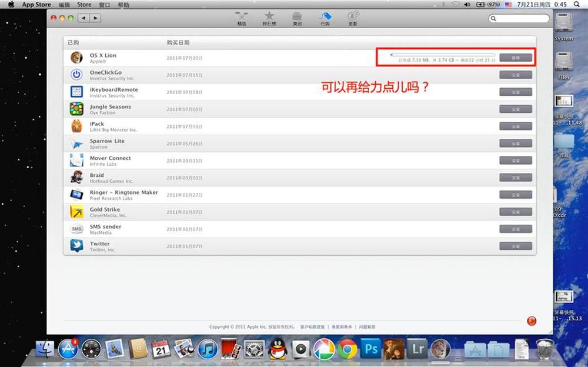Viewport: 588px width, 367px height.
Task: Click the Ringer - Ringtone Maker icon
Action: pyautogui.click(x=76, y=195)
